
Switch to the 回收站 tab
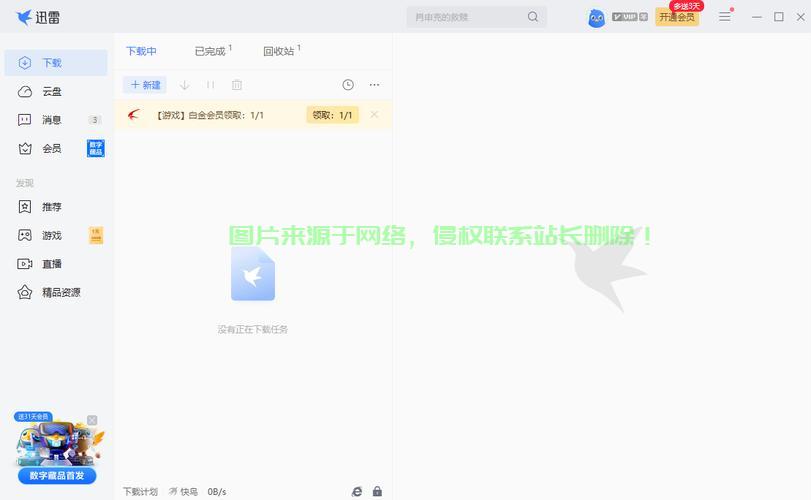(282, 51)
